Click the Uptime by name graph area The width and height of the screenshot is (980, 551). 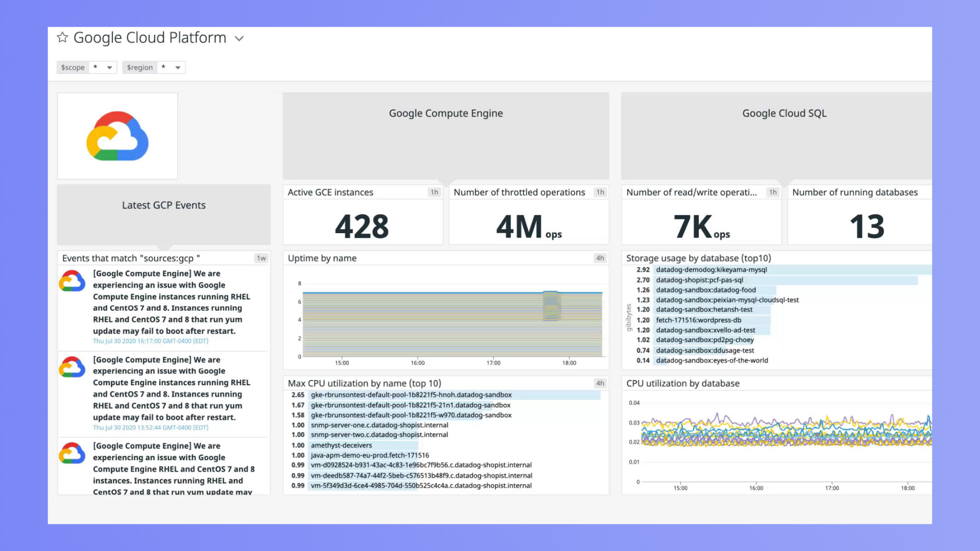point(452,320)
